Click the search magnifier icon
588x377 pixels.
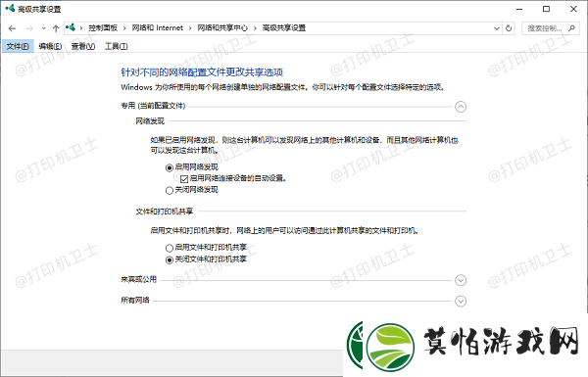click(571, 28)
